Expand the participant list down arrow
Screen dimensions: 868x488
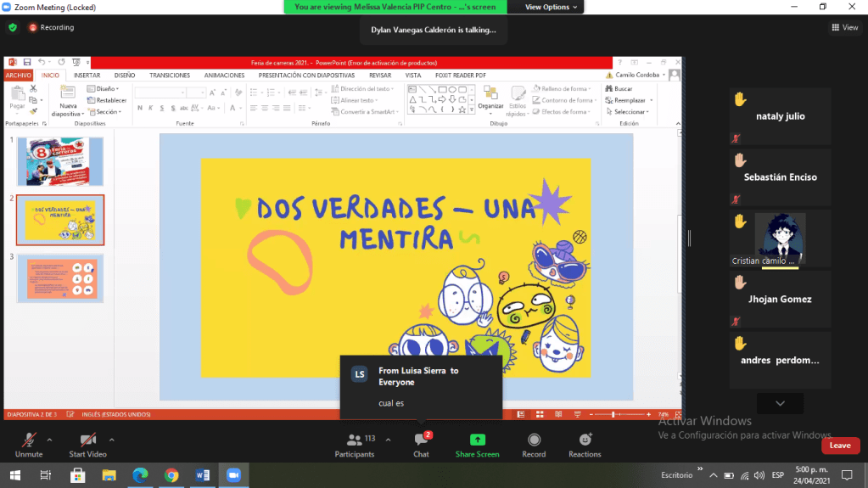[x=780, y=403]
